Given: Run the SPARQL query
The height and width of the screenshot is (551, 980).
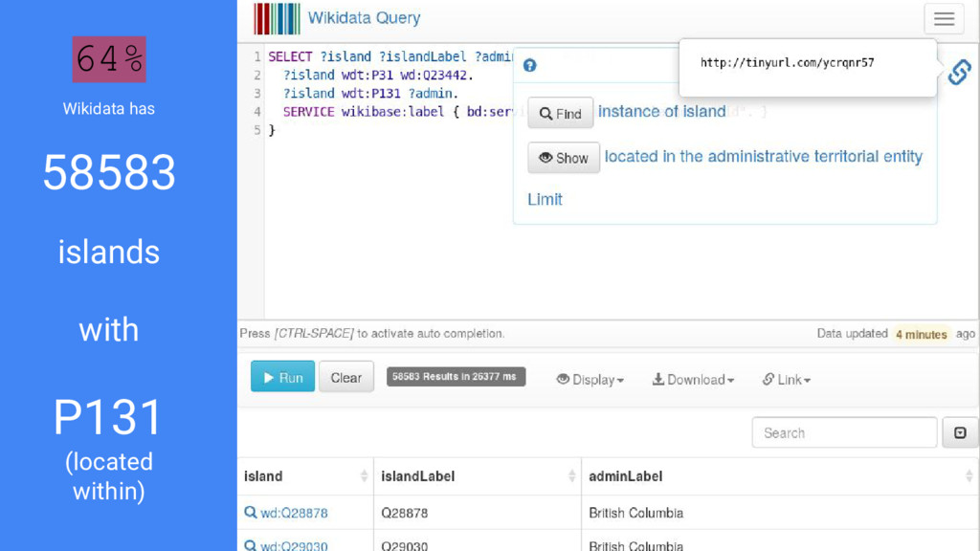Looking at the screenshot, I should [x=282, y=377].
